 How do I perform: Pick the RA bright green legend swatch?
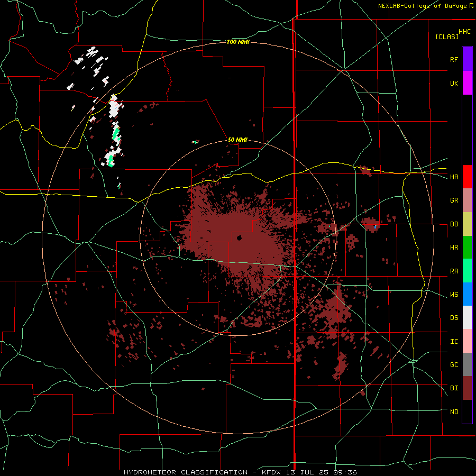(467, 271)
